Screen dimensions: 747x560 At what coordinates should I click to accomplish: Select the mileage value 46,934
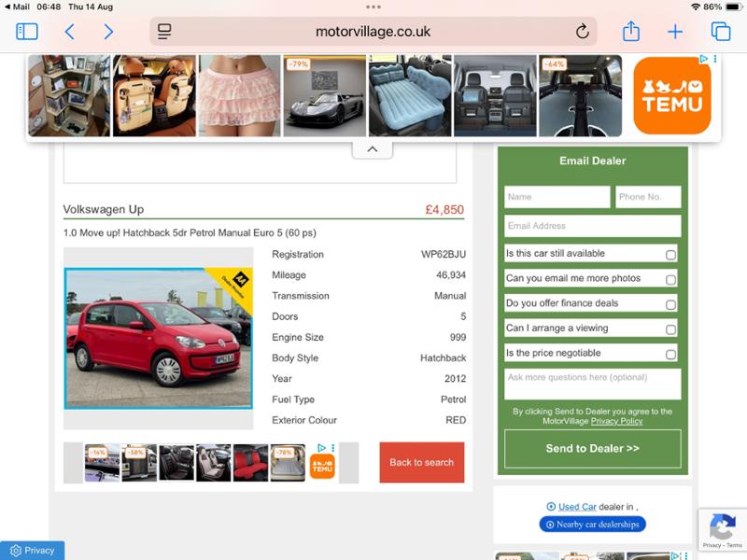[x=451, y=275]
